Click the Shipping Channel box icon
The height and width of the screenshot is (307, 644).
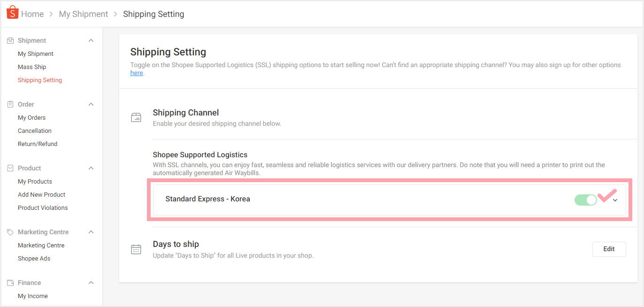(x=136, y=117)
